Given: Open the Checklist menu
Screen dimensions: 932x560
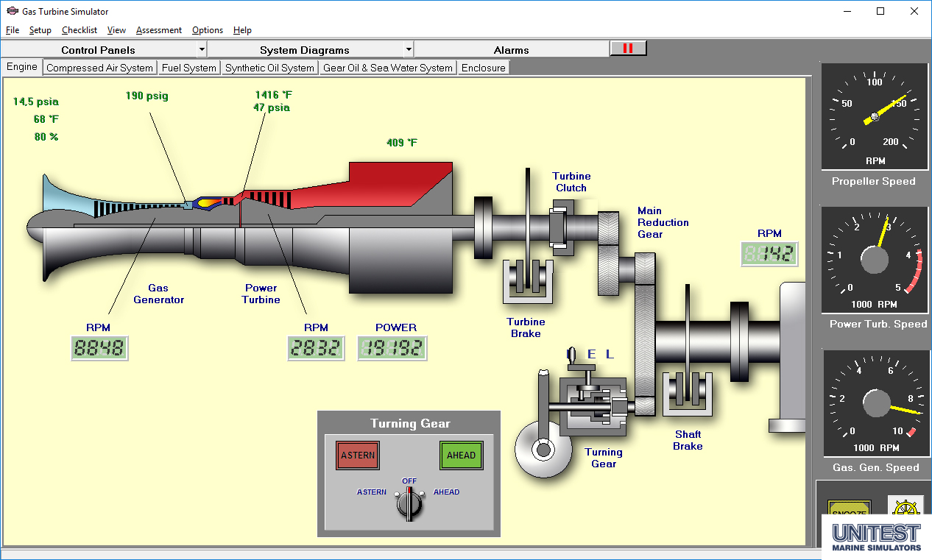Looking at the screenshot, I should 79,30.
